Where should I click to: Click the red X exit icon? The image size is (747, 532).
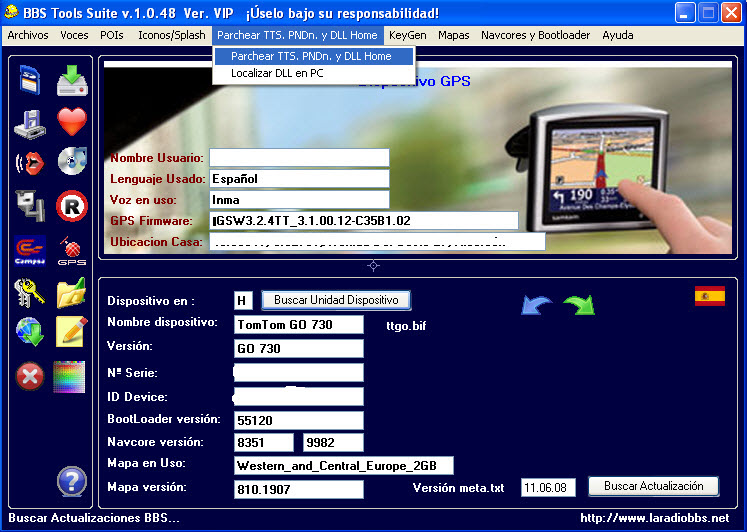pos(30,376)
